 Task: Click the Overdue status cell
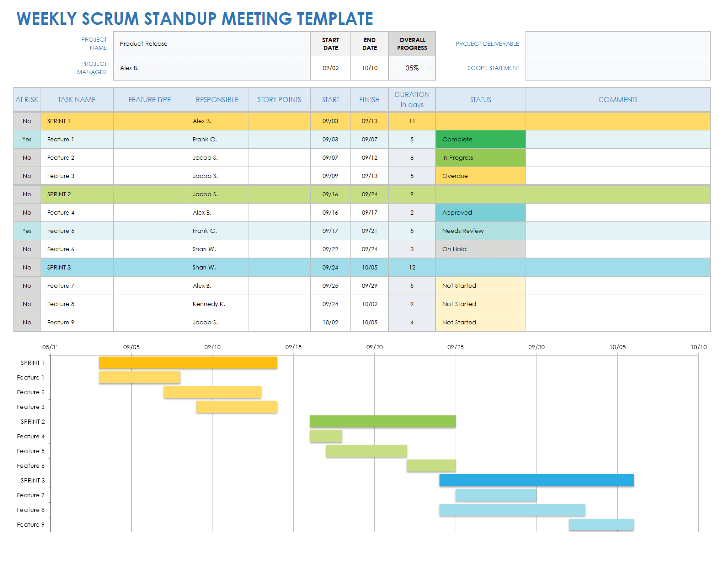pyautogui.click(x=480, y=176)
